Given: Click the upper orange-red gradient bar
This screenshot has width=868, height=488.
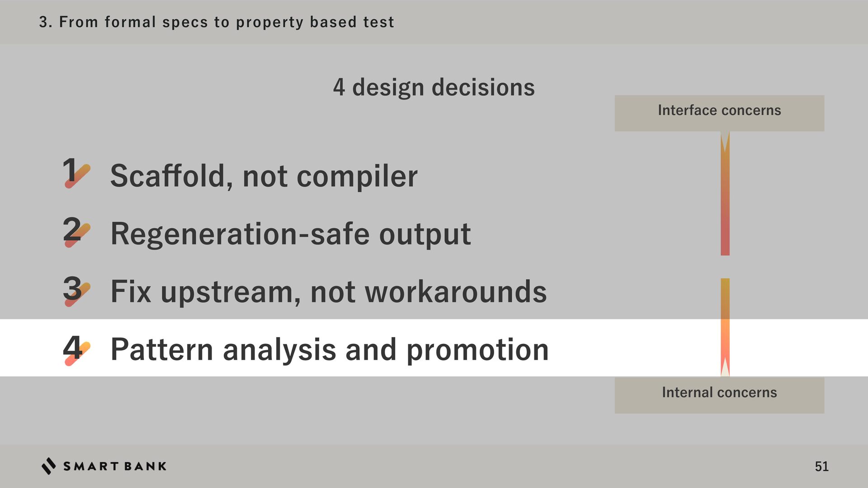Looking at the screenshot, I should pos(725,203).
